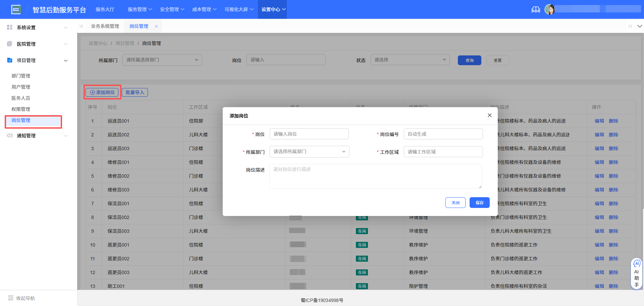Viewport: 644px width, 306px height.
Task: Open the book help icon
Action: click(x=536, y=9)
